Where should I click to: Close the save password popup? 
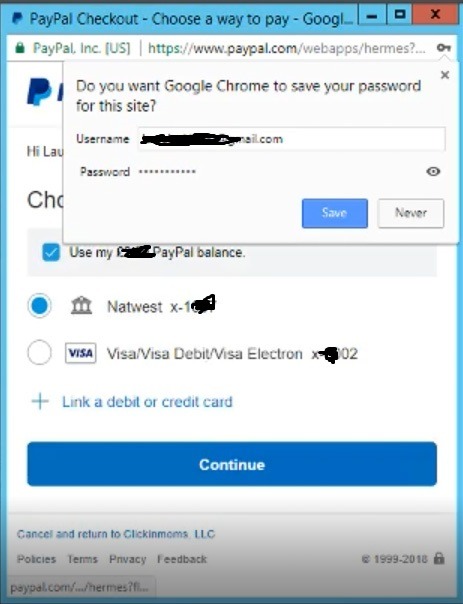pos(445,75)
